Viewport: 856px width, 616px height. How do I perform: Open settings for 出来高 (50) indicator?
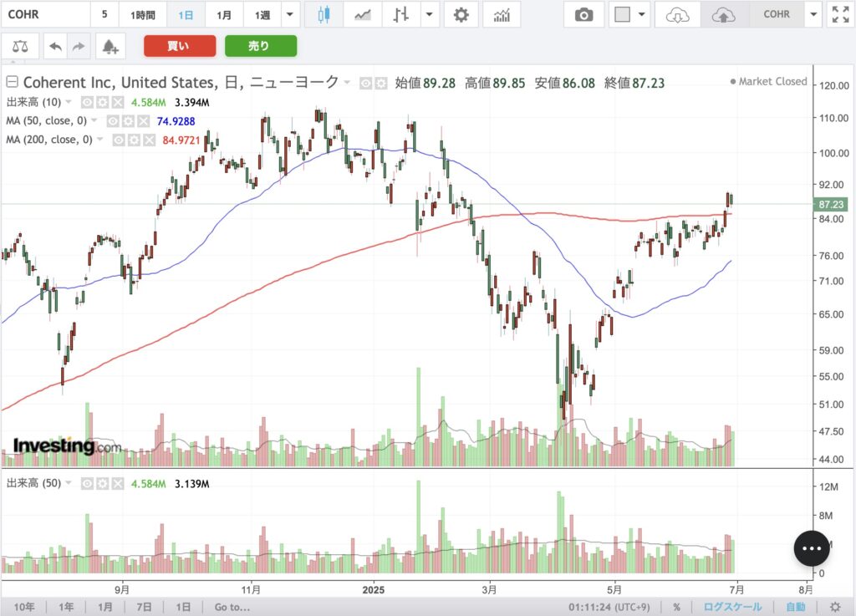coord(102,483)
